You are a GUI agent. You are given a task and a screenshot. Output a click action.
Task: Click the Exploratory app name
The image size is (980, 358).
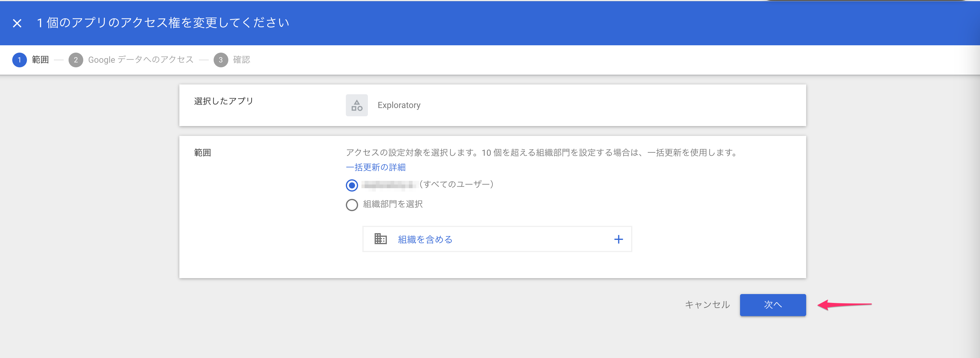tap(399, 105)
